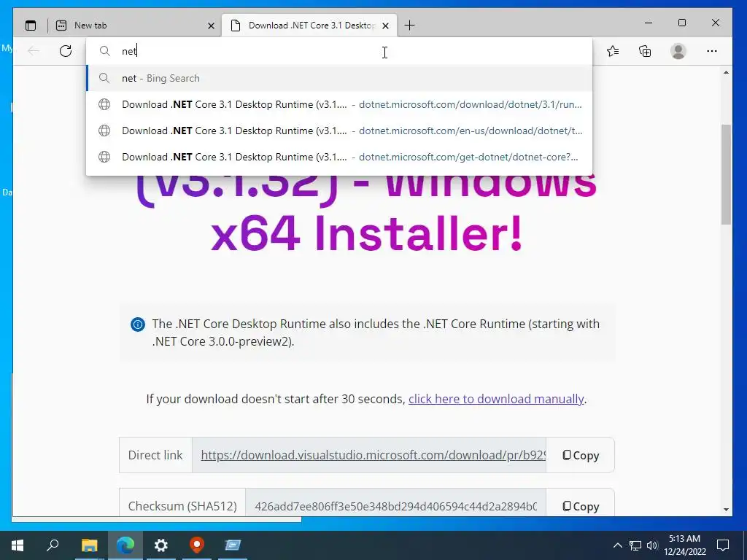Open the Collections icon
Screen dimensions: 747x560
click(645, 51)
